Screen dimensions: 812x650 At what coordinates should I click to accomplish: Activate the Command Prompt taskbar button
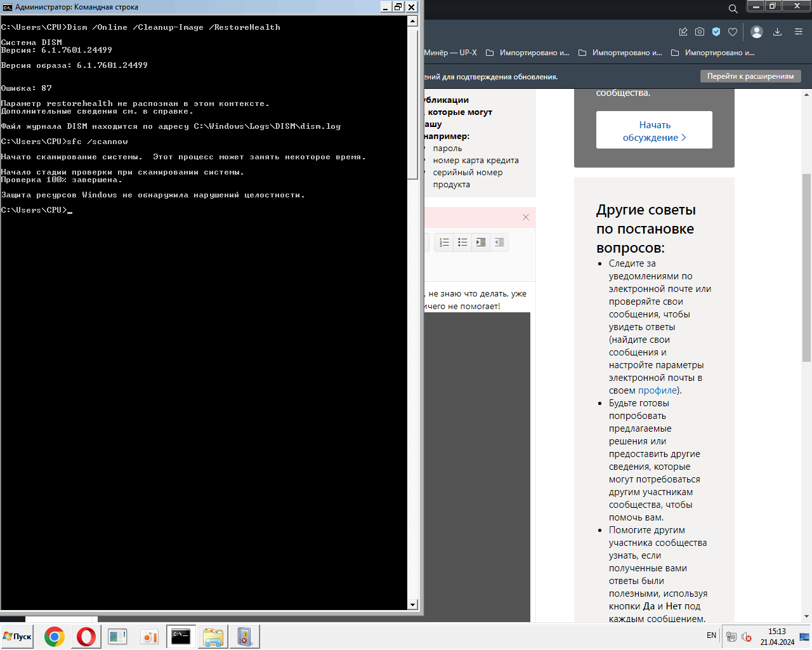(x=181, y=637)
